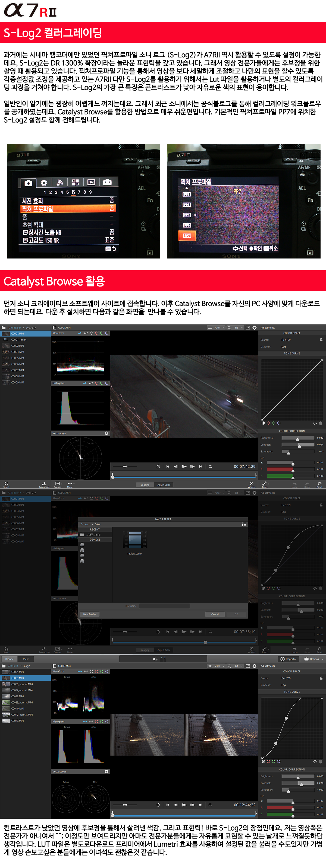Switch to the View tab

[26, 659]
